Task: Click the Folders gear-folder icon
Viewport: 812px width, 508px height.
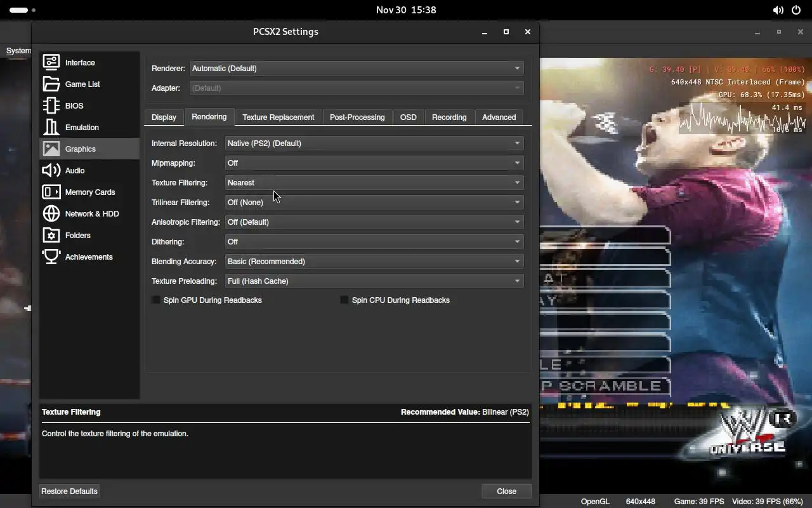Action: click(x=51, y=235)
